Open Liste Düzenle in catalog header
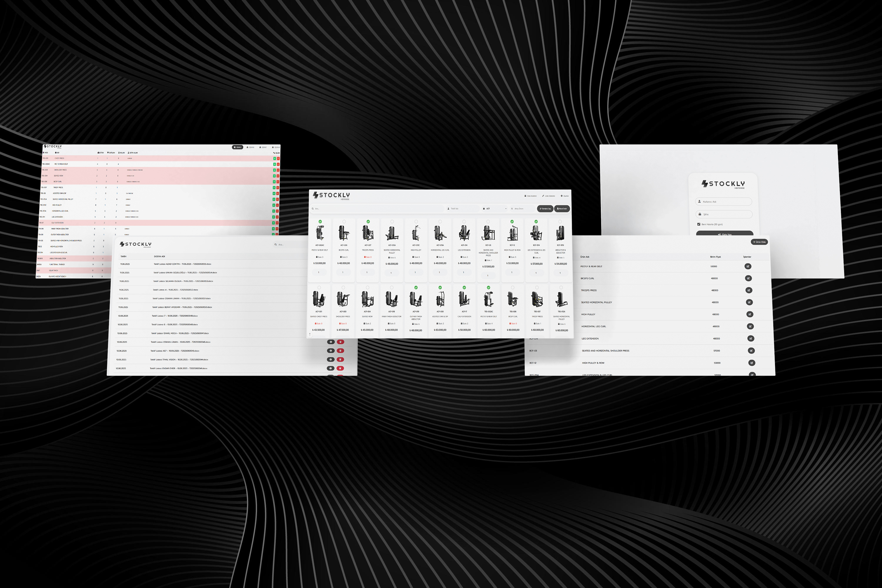 coord(549,196)
